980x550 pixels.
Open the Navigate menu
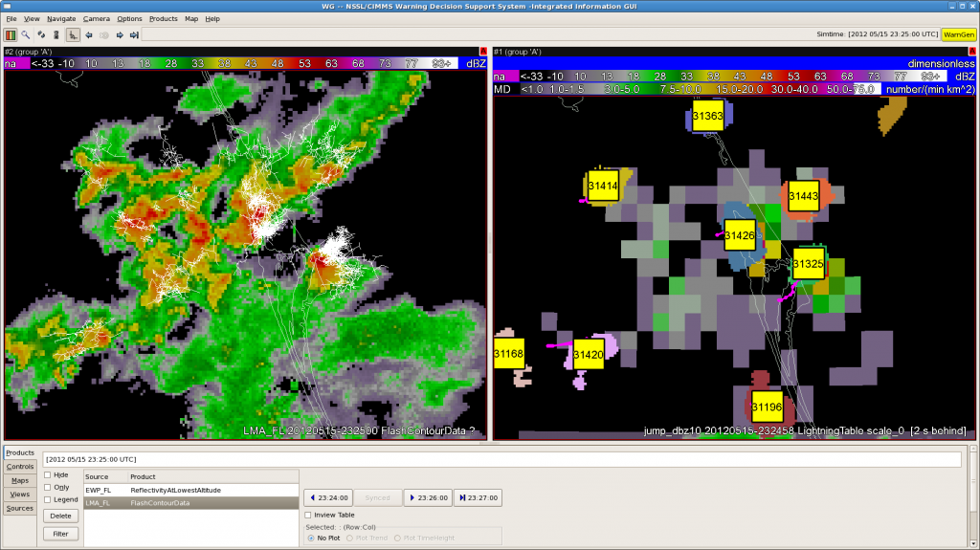[x=61, y=18]
